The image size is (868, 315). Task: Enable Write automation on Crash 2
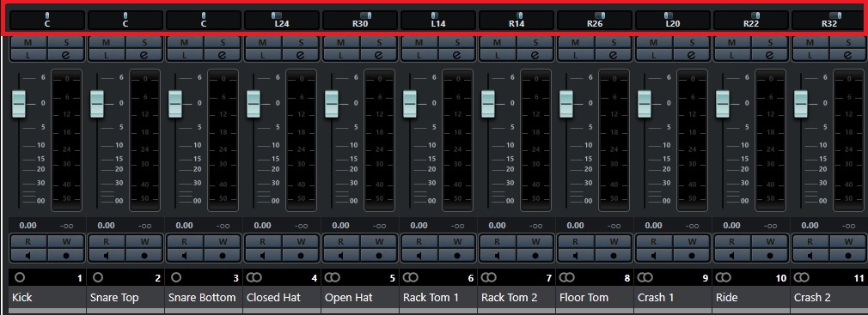click(x=847, y=241)
